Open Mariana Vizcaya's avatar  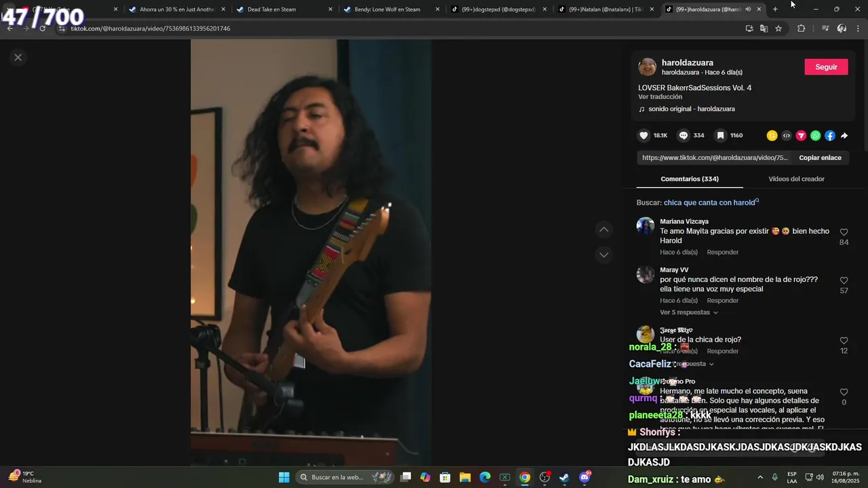pos(646,226)
